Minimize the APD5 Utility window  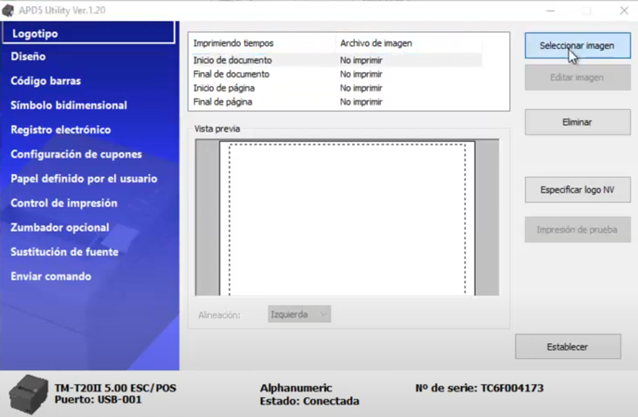pyautogui.click(x=551, y=11)
